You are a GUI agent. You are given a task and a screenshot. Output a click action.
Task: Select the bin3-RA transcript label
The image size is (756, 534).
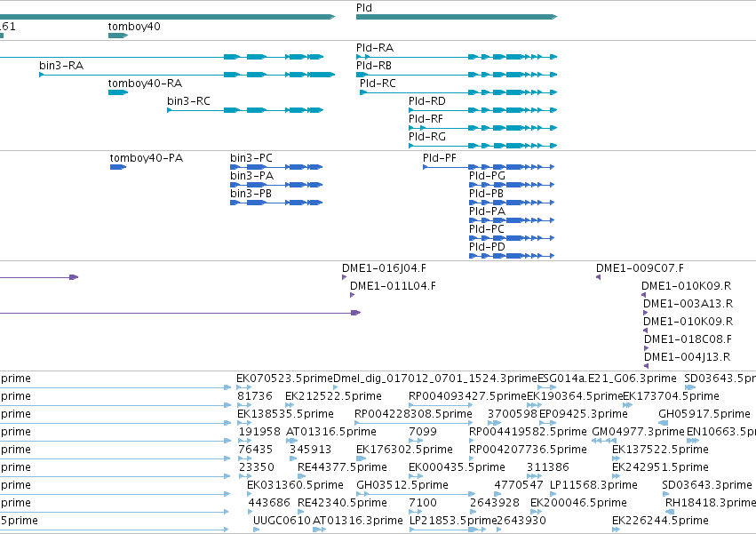tap(61, 65)
